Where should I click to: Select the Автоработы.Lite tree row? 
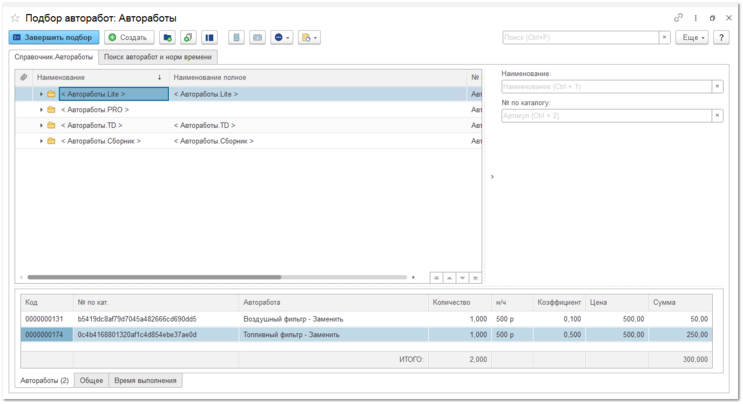[249, 94]
